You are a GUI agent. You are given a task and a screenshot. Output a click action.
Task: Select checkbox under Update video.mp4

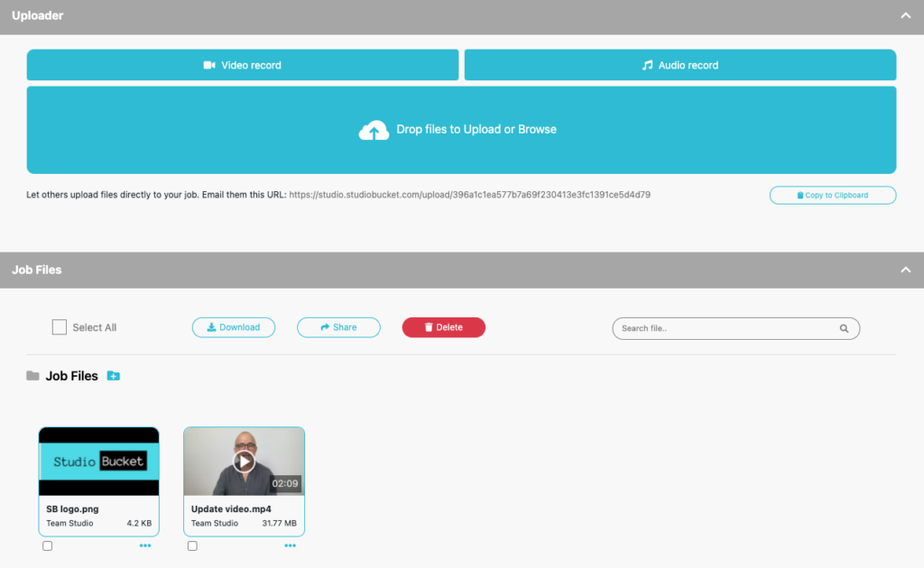click(x=192, y=545)
